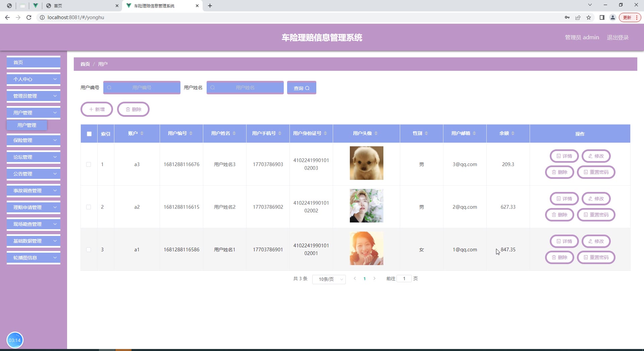644x351 pixels.
Task: Open 详情 for user a3
Action: pyautogui.click(x=564, y=156)
